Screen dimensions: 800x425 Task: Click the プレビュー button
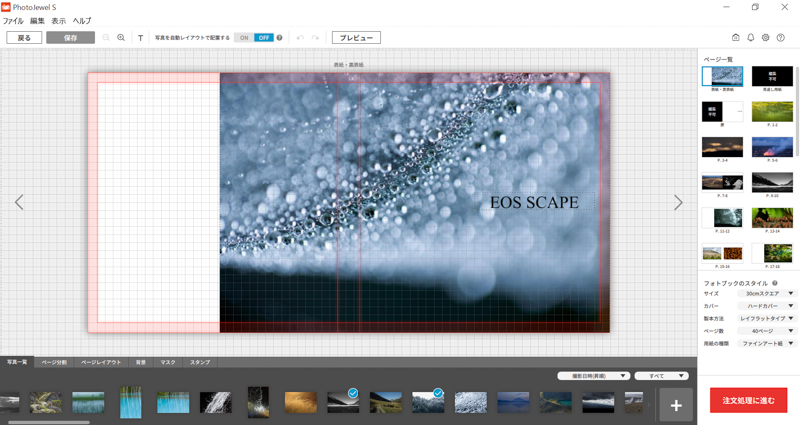pos(356,38)
